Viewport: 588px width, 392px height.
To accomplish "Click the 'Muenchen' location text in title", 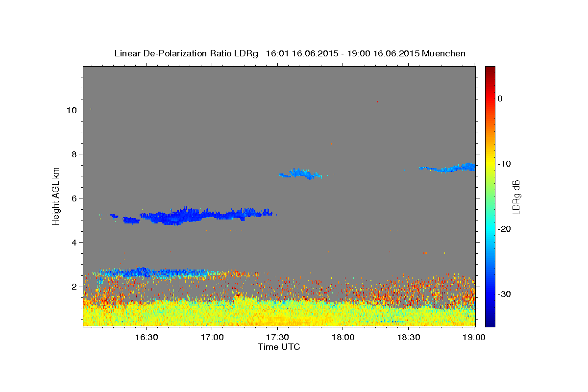I will [444, 53].
